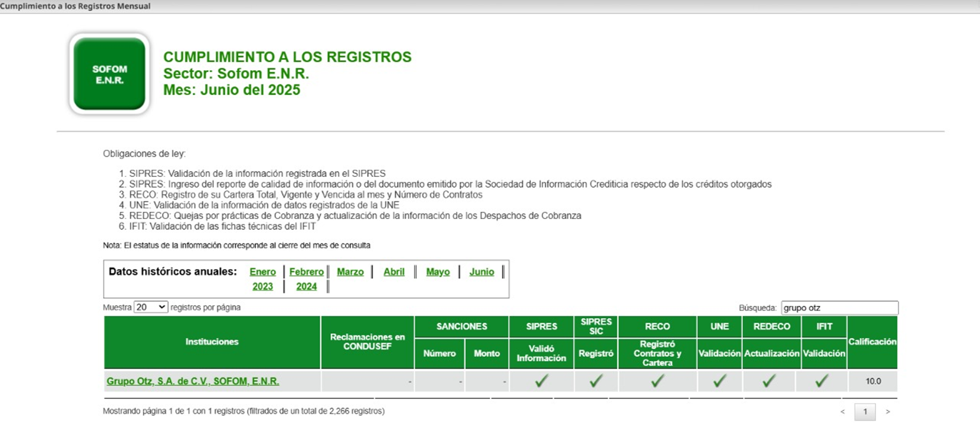Open Febrero historical data link

(306, 271)
